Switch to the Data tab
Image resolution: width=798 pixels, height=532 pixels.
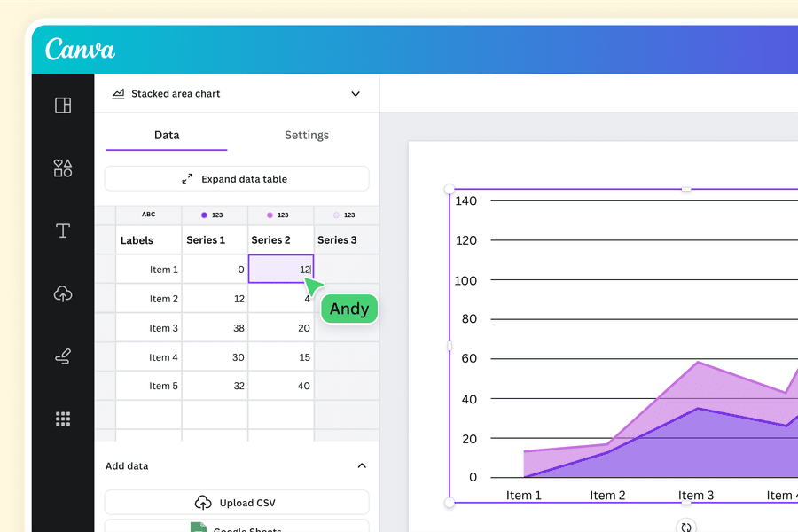click(x=167, y=135)
